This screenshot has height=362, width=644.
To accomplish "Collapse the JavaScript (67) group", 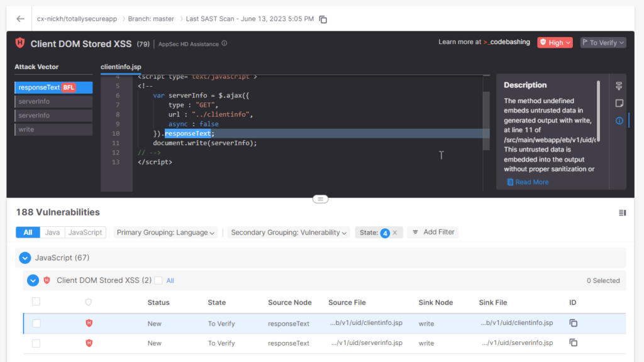I will point(25,258).
